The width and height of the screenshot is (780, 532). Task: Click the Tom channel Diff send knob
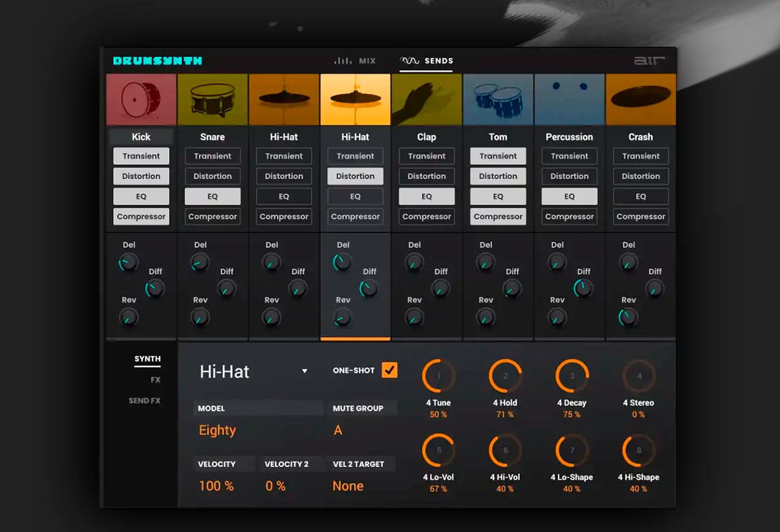pyautogui.click(x=512, y=288)
